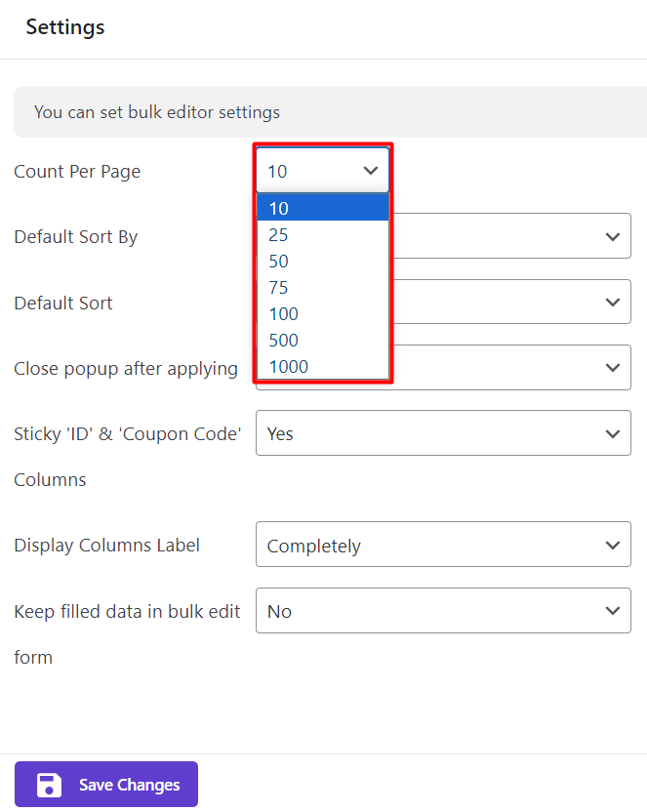The width and height of the screenshot is (647, 812).
Task: Set count per page to 500
Action: (322, 340)
